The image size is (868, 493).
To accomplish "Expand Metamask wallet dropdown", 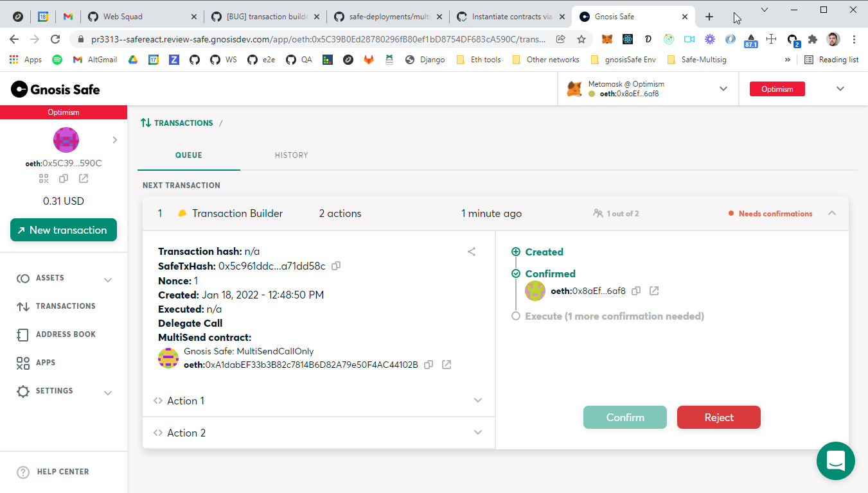I will [x=723, y=89].
